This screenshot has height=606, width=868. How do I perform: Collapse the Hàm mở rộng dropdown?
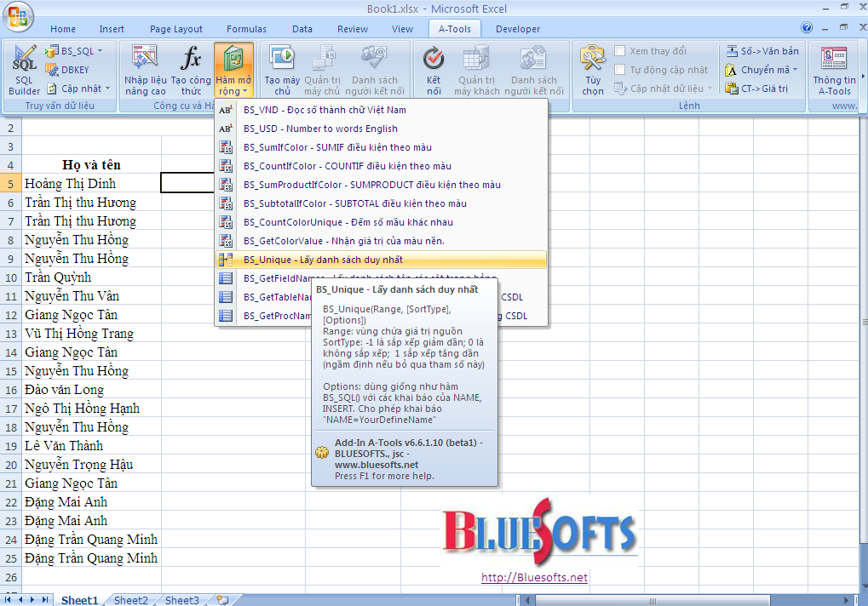[233, 70]
